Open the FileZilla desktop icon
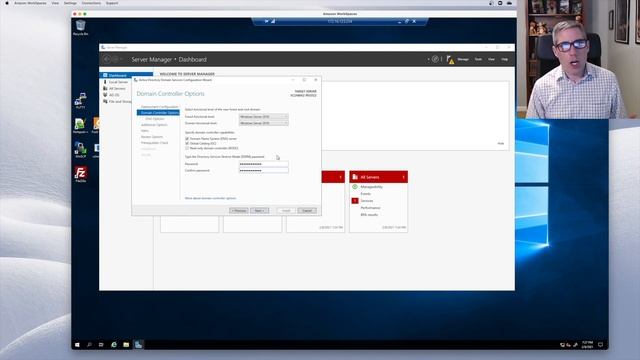 80,174
